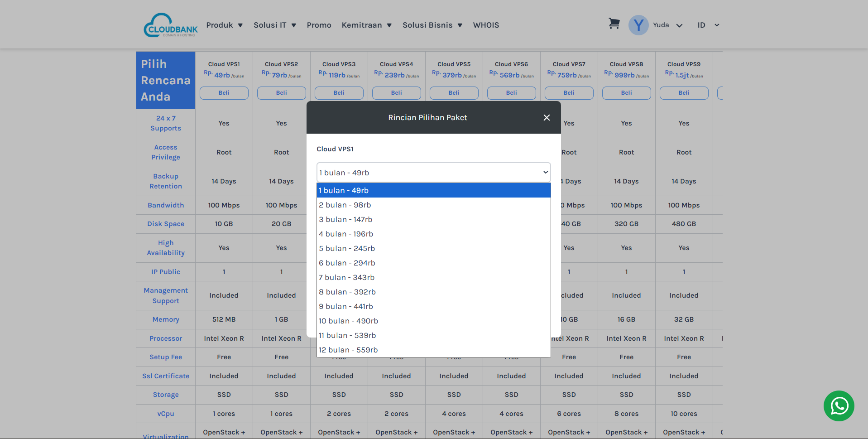Image resolution: width=868 pixels, height=439 pixels.
Task: Click the CloudBank logo
Action: point(171,25)
